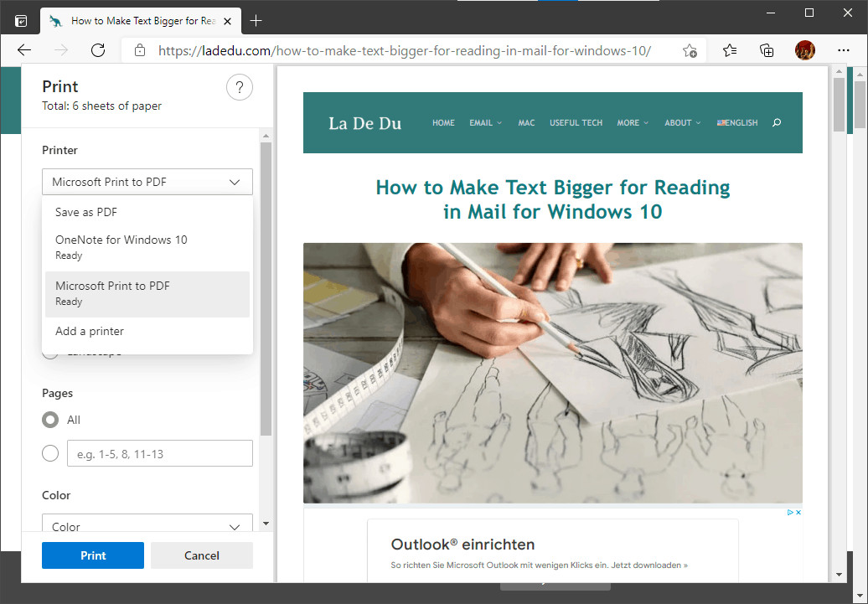Open the tab actions menu icon
Image resolution: width=868 pixels, height=604 pixels.
pos(20,21)
